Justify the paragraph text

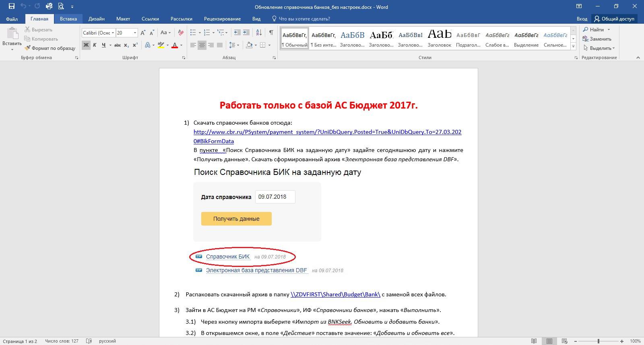click(x=220, y=45)
